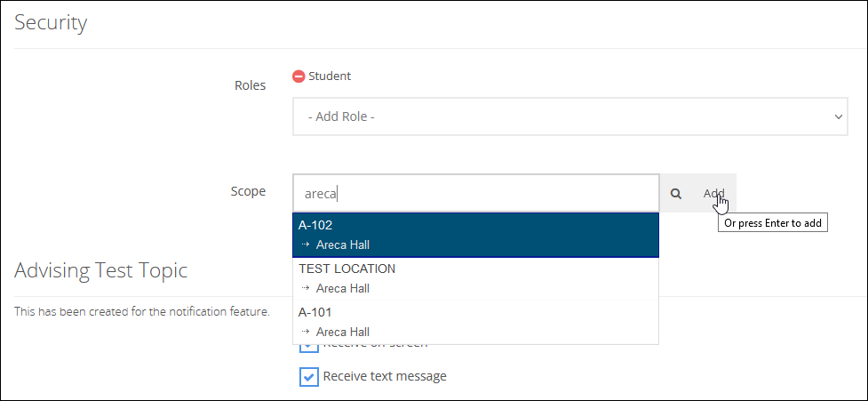Image resolution: width=868 pixels, height=401 pixels.
Task: Click the Student role label
Action: (330, 76)
